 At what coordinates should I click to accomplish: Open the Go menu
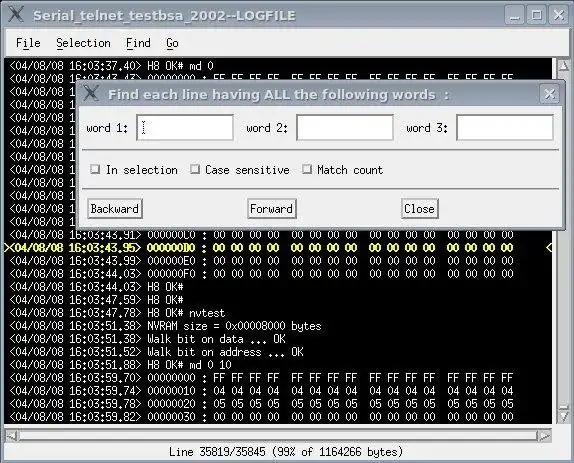(x=172, y=43)
